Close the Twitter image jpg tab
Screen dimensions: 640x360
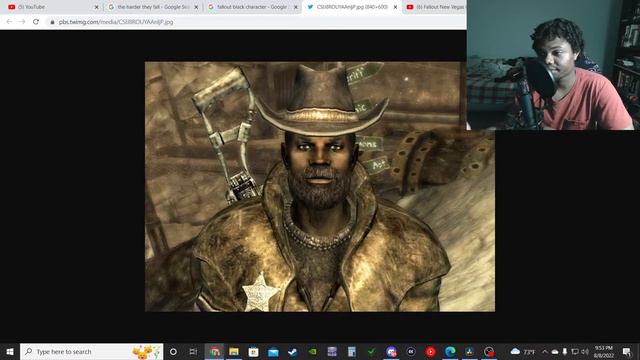pyautogui.click(x=395, y=7)
